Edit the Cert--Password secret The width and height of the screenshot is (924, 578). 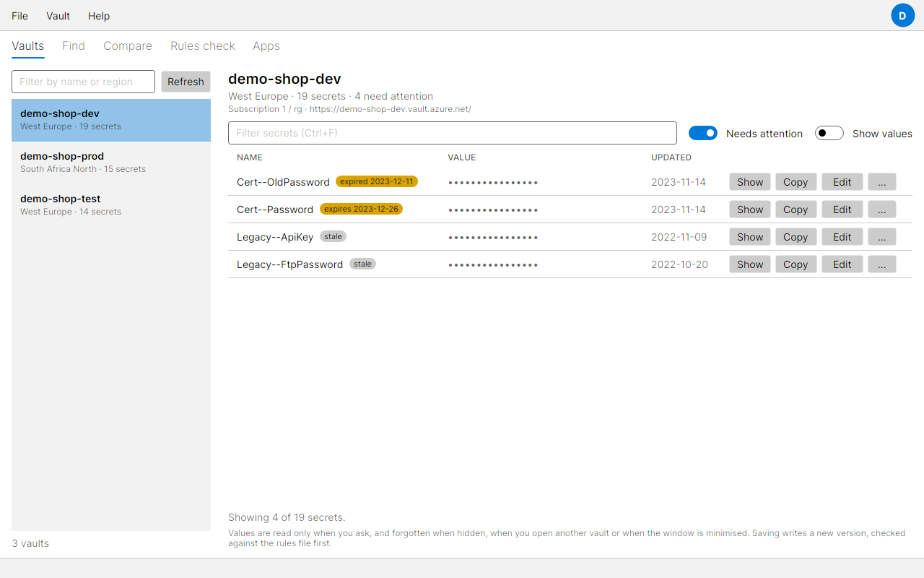pyautogui.click(x=842, y=210)
